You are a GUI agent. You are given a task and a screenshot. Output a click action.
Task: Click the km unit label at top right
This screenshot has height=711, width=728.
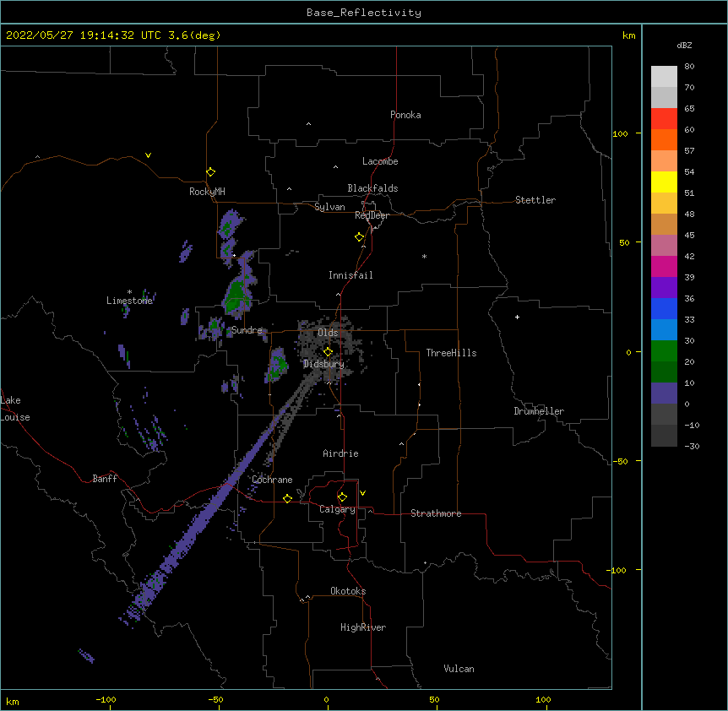click(629, 35)
